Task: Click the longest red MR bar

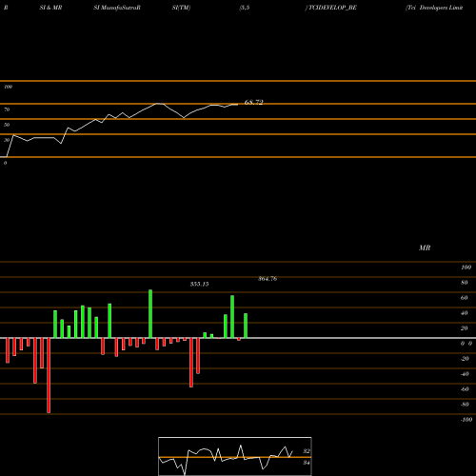Action: click(49, 375)
